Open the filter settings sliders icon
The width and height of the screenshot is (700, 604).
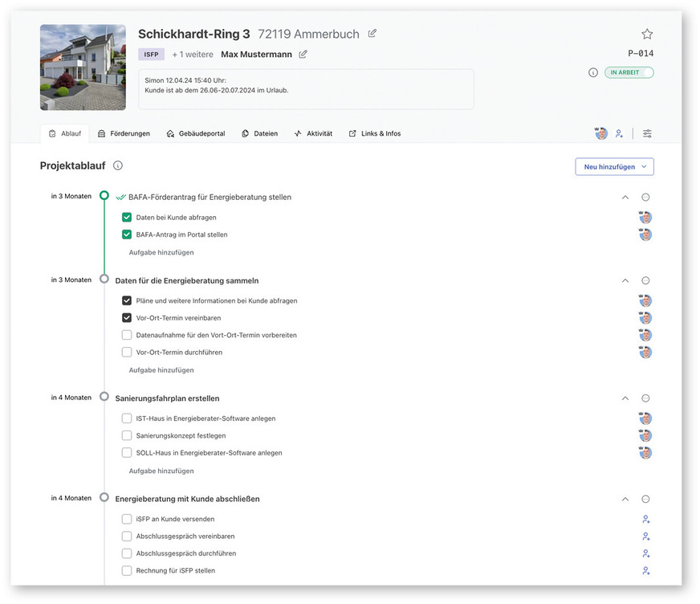[x=647, y=133]
